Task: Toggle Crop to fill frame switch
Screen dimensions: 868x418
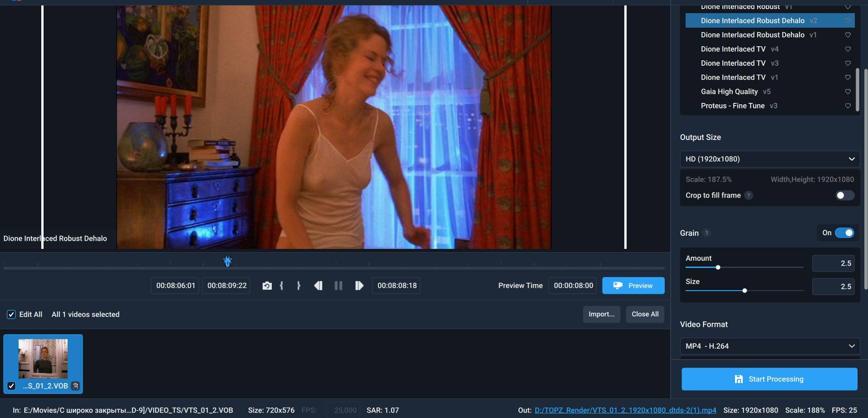Action: [845, 195]
